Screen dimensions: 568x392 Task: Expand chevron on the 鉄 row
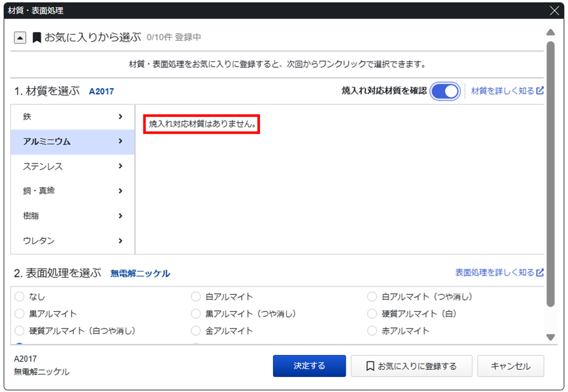click(x=121, y=117)
